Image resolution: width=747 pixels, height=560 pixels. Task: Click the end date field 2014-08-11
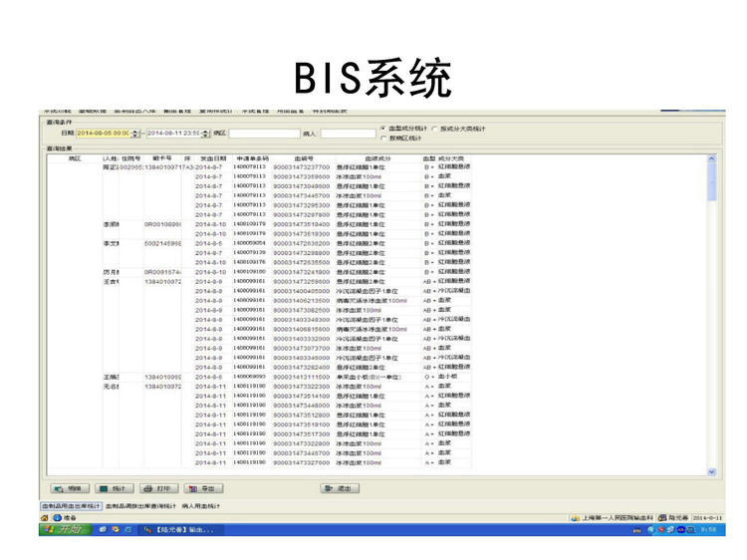(x=174, y=134)
